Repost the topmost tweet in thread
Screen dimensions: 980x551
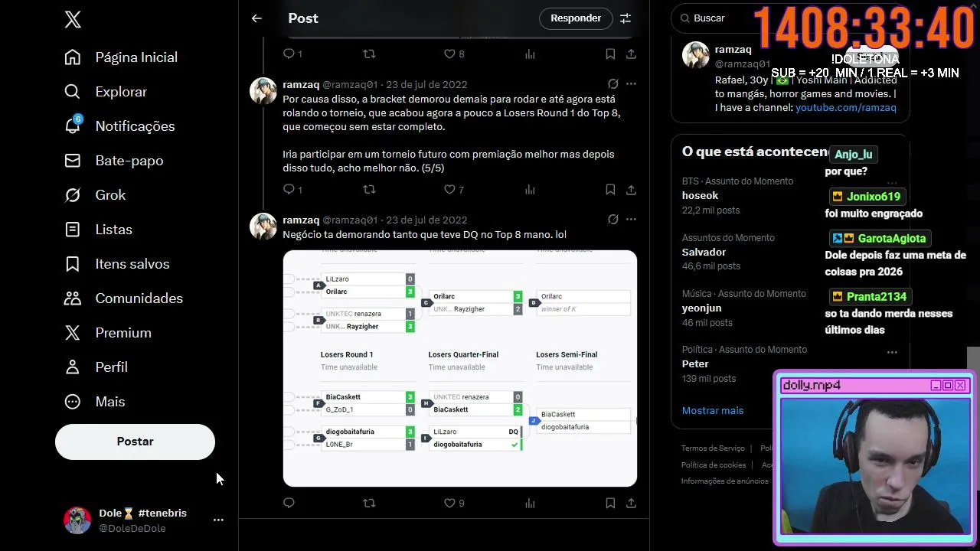coord(369,54)
